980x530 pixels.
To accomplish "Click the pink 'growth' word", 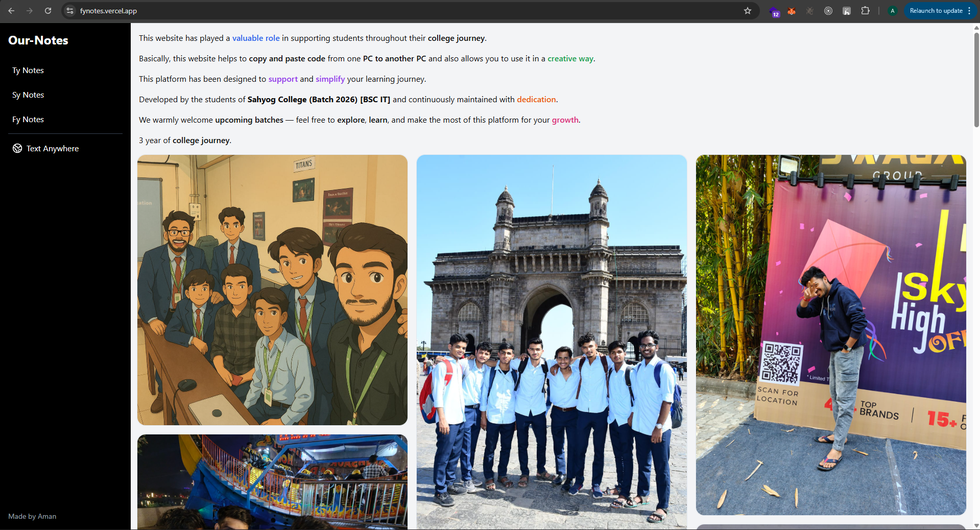I will pos(565,120).
